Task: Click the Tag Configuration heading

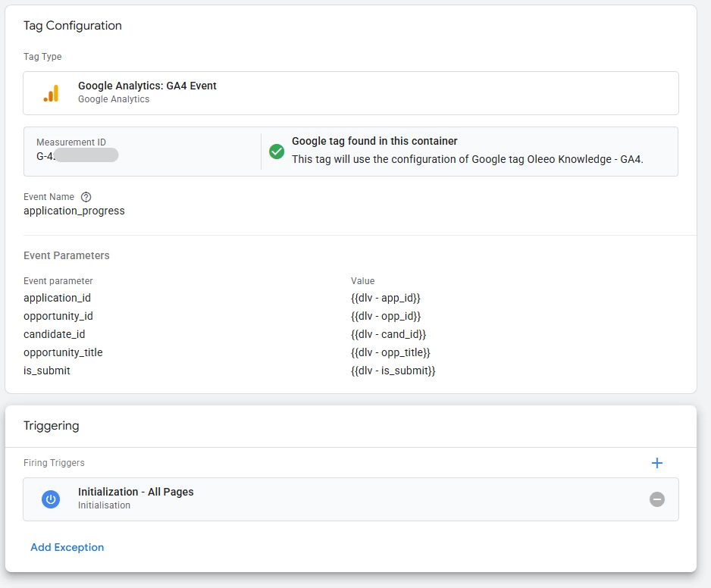Action: [x=73, y=26]
